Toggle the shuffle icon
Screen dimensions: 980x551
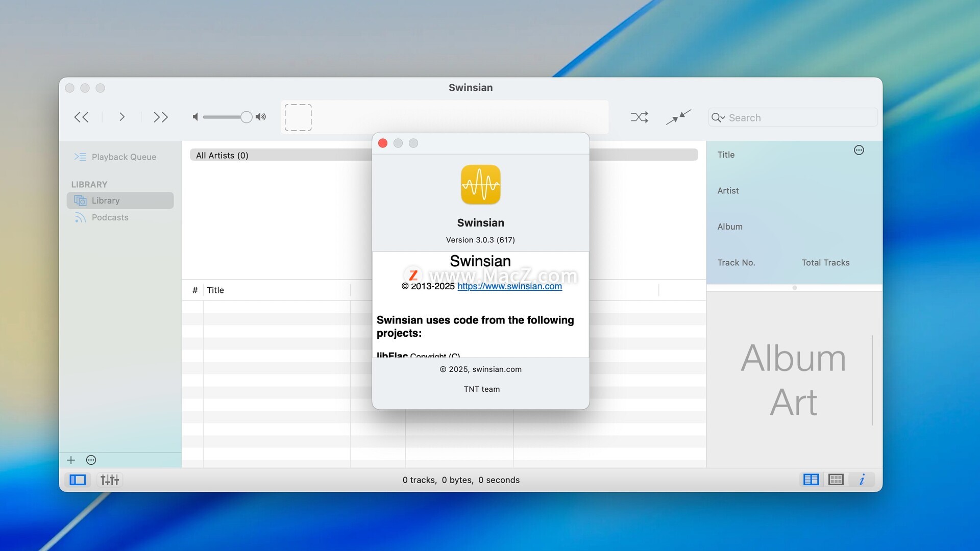[x=639, y=117]
